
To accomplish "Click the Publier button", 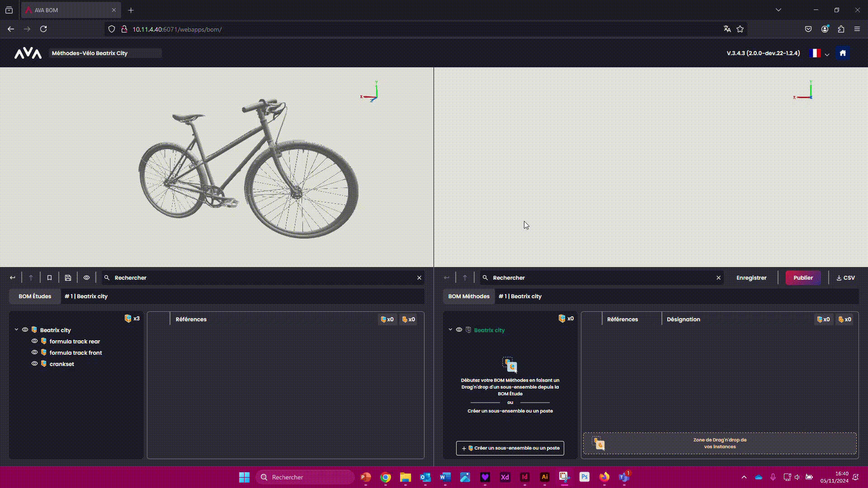I will 803,278.
